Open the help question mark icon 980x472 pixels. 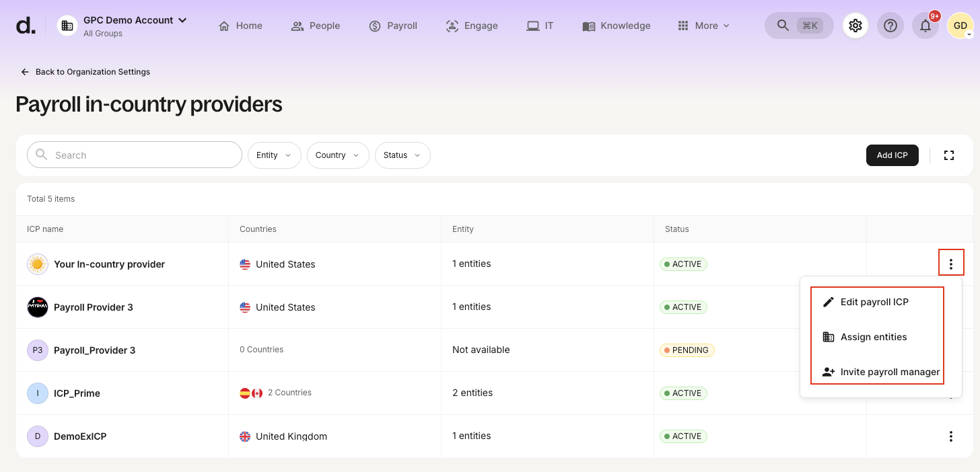(x=890, y=26)
